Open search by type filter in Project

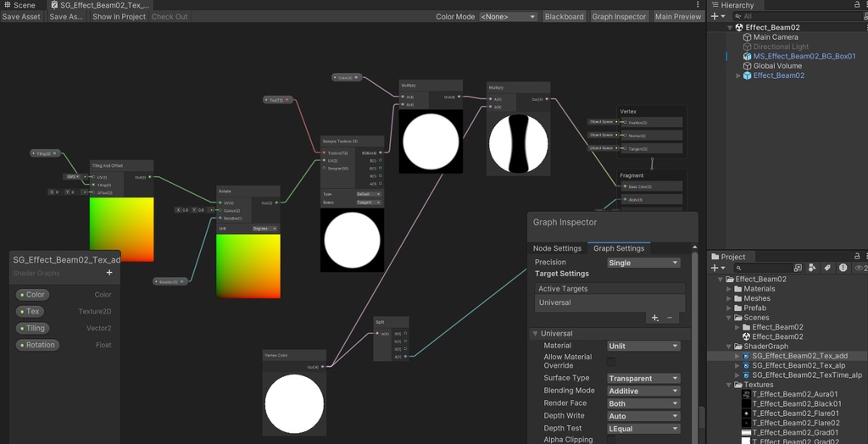pos(812,268)
